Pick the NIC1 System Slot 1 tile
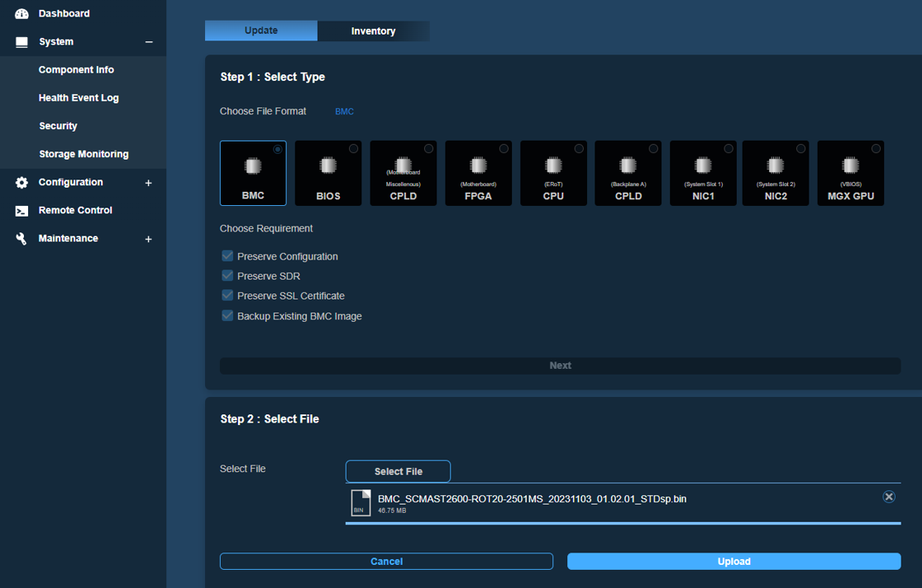922x588 pixels. pos(703,173)
